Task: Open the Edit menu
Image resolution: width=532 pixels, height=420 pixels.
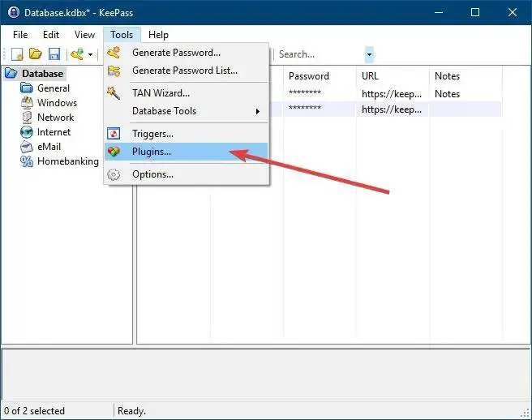Action: (x=51, y=35)
